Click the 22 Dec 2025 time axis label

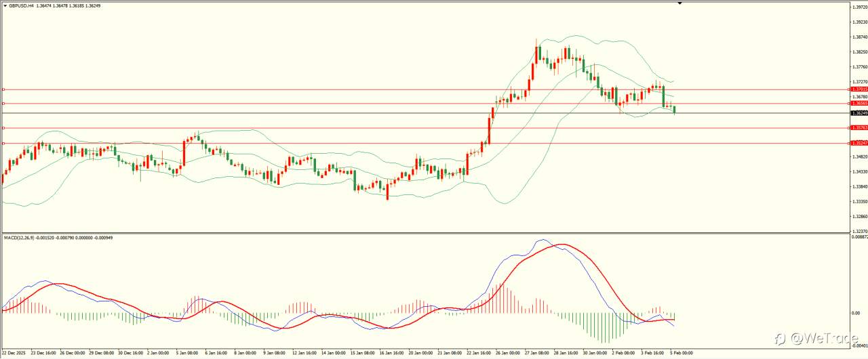click(x=14, y=353)
